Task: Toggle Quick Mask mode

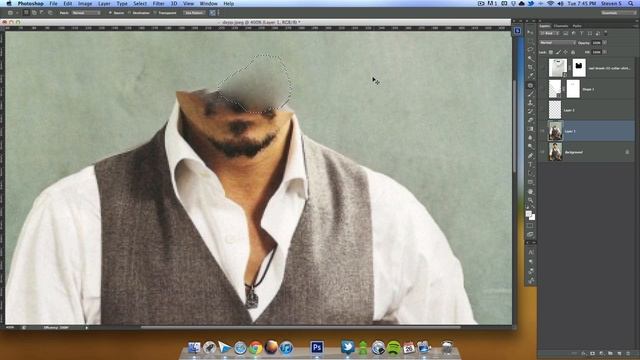Action: (530, 226)
